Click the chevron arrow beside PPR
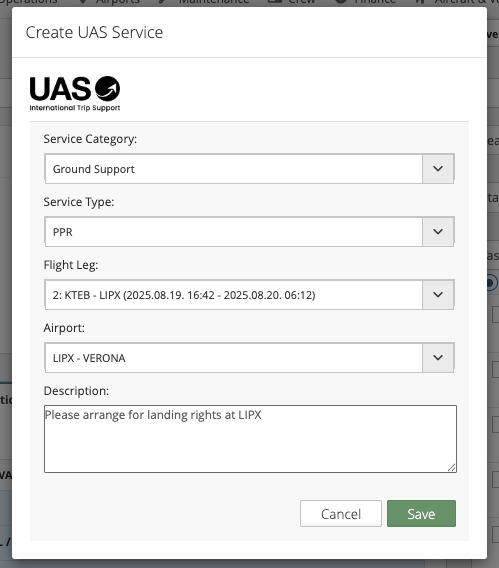The width and height of the screenshot is (499, 568). coord(438,232)
